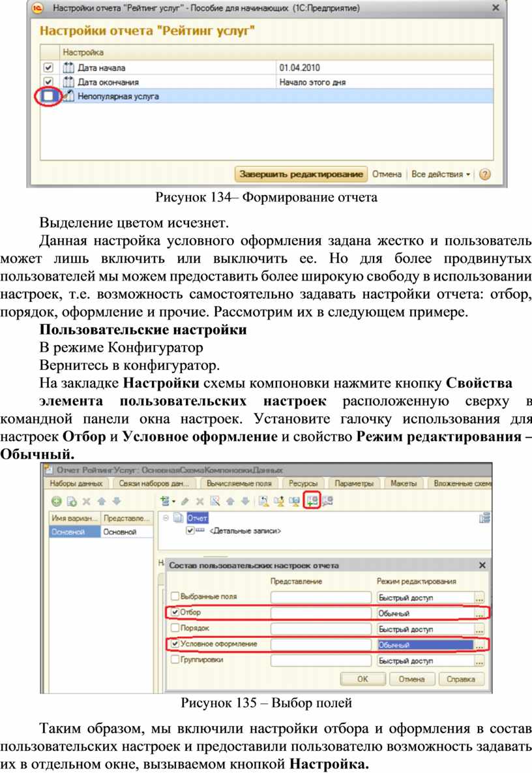Delete structure element in settings toolbar
This screenshot has height=773, width=532.
coord(199,502)
